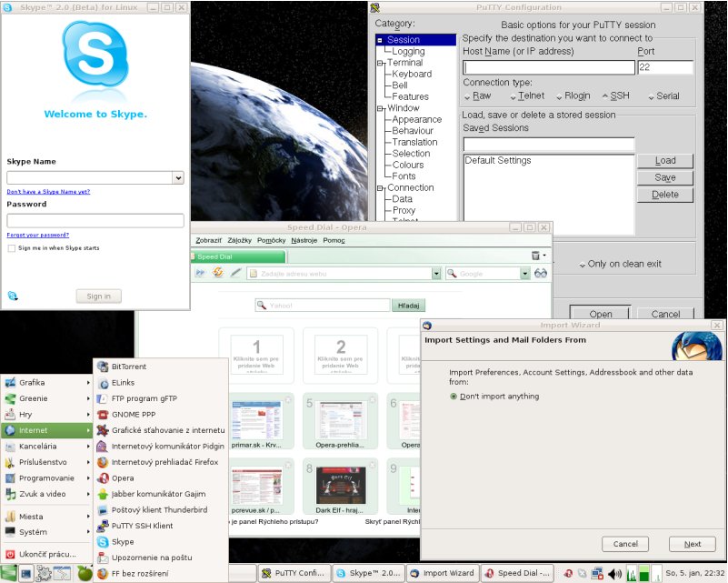Click the network monitor tray icon
The image size is (728, 583).
(597, 574)
